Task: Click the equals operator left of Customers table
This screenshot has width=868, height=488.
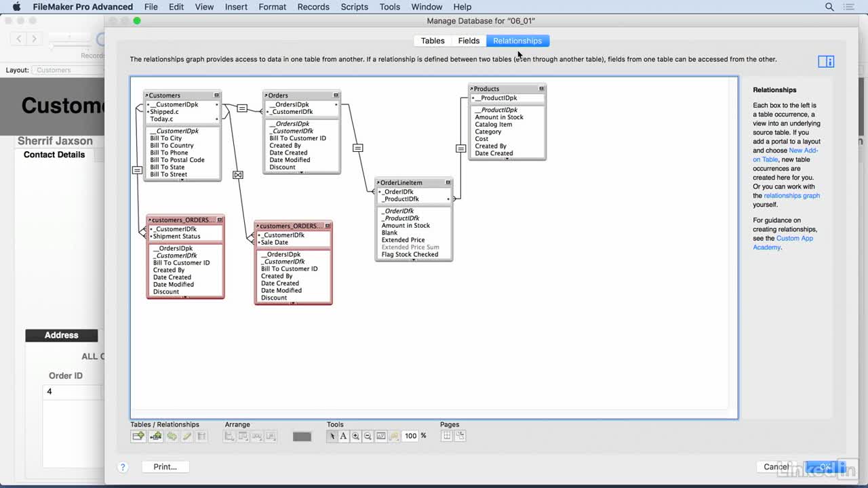Action: pyautogui.click(x=137, y=170)
